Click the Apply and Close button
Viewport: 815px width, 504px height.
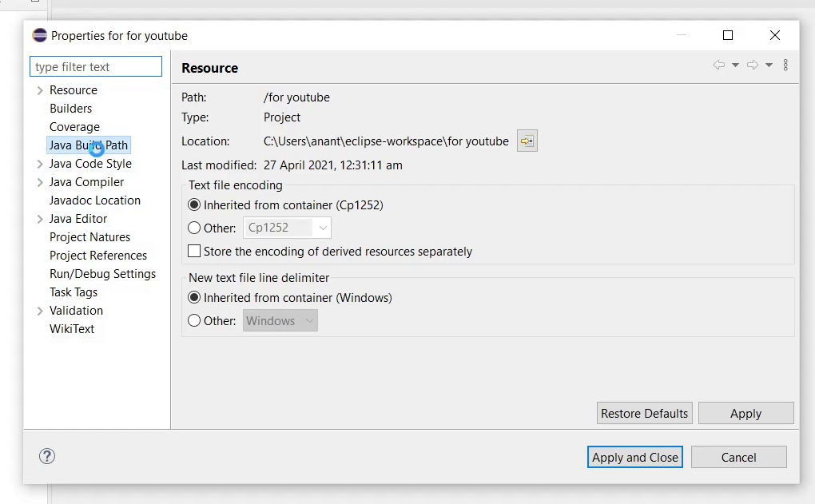tap(634, 457)
